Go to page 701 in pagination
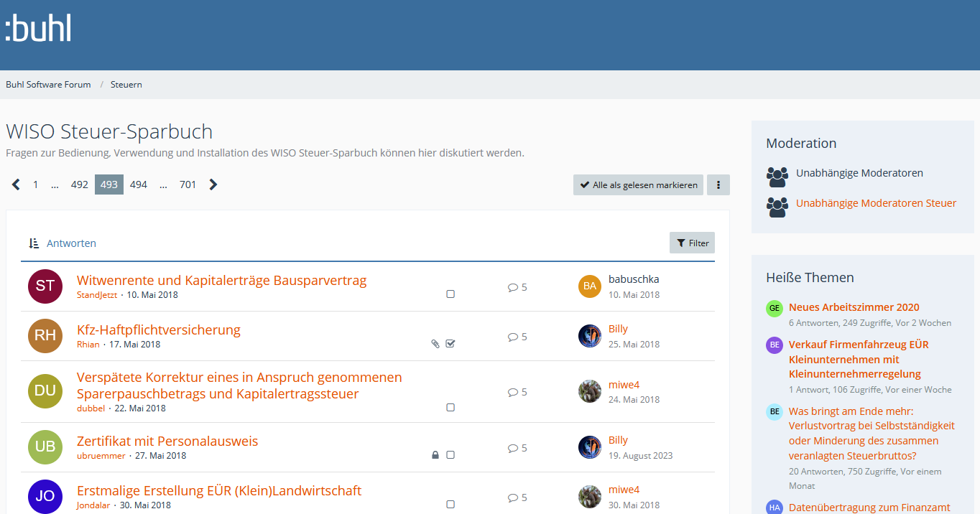Viewport: 980px width, 514px height. pos(188,184)
